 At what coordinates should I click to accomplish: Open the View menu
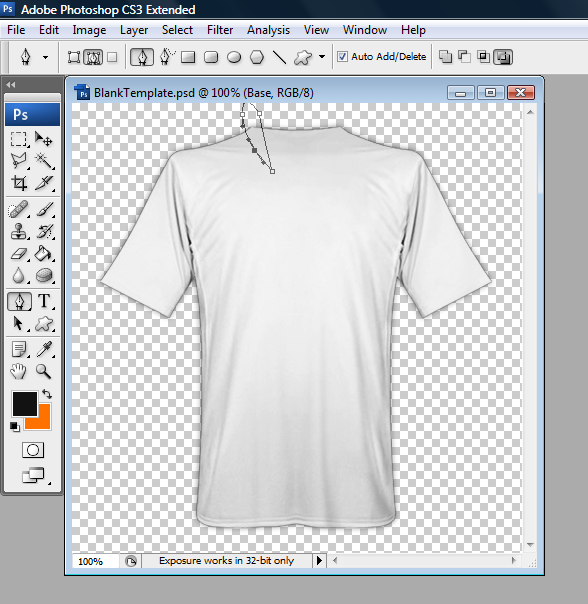316,30
